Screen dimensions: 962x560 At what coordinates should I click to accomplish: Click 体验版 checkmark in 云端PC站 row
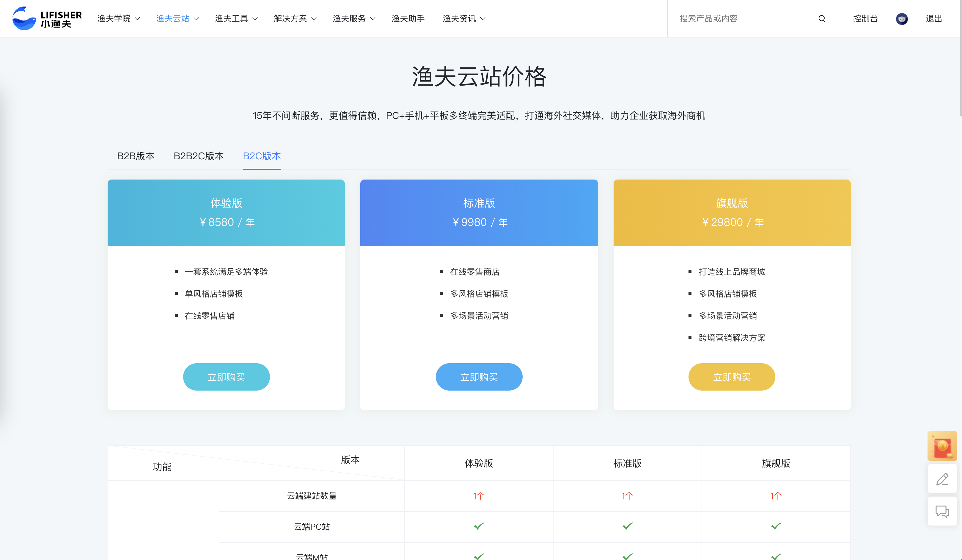479,526
